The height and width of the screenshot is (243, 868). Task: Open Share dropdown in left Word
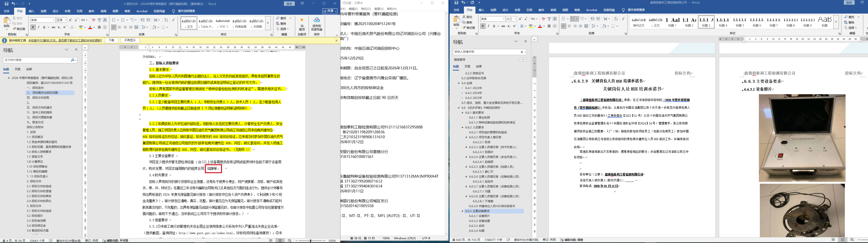(329, 11)
